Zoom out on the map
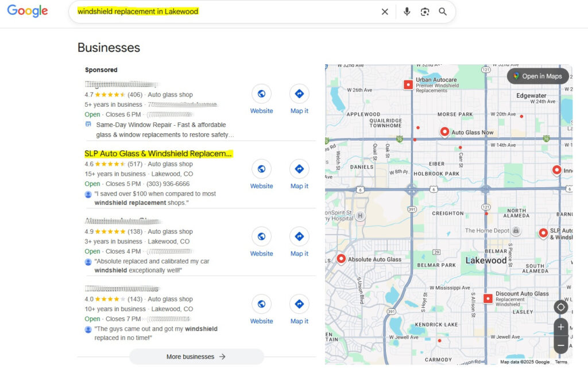This screenshot has width=588, height=376. coord(560,345)
